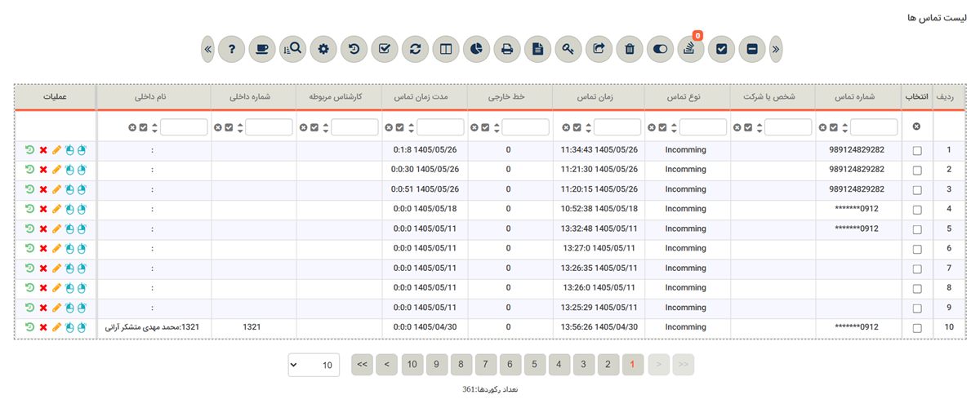Click the document file toolbar icon
The width and height of the screenshot is (980, 408).
537,49
